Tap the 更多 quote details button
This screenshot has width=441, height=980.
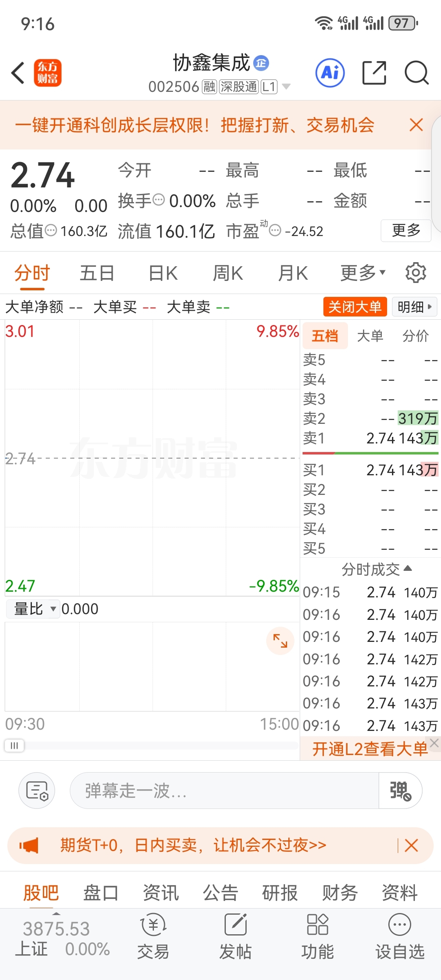click(x=406, y=231)
